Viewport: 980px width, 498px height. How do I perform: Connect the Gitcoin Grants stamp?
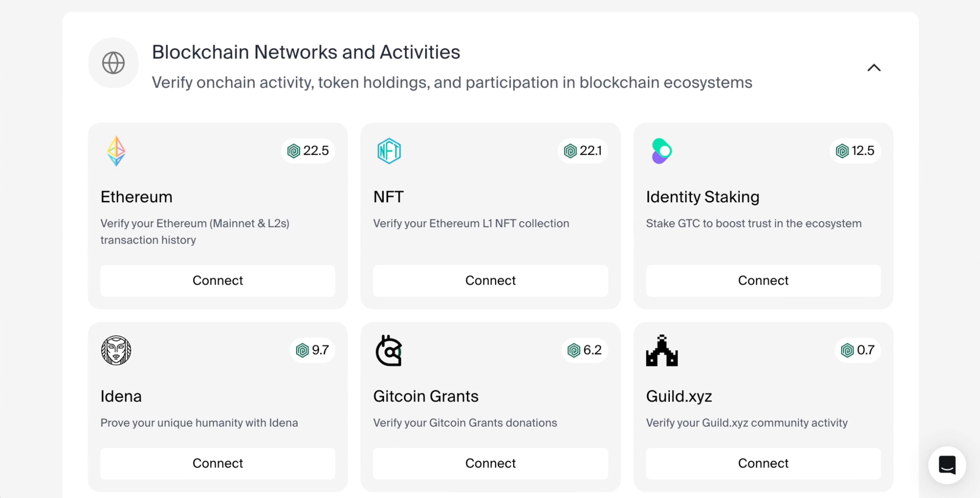point(490,463)
